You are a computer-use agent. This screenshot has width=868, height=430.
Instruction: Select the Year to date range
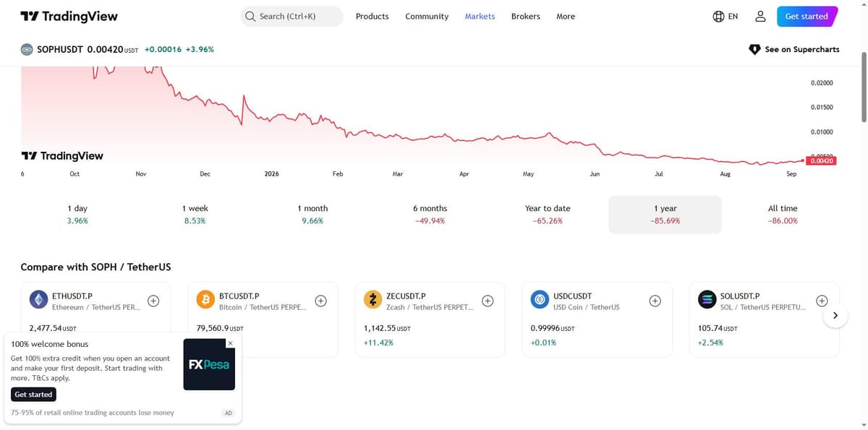[x=548, y=214]
